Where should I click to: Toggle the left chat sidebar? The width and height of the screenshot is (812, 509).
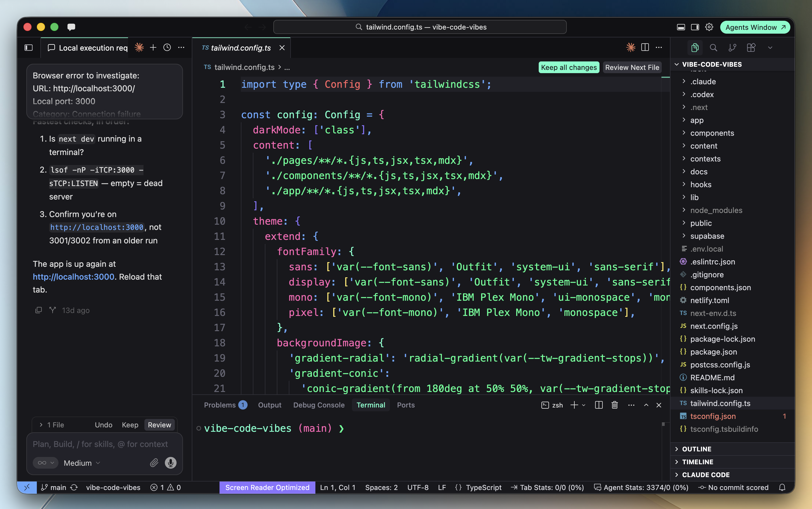click(29, 47)
